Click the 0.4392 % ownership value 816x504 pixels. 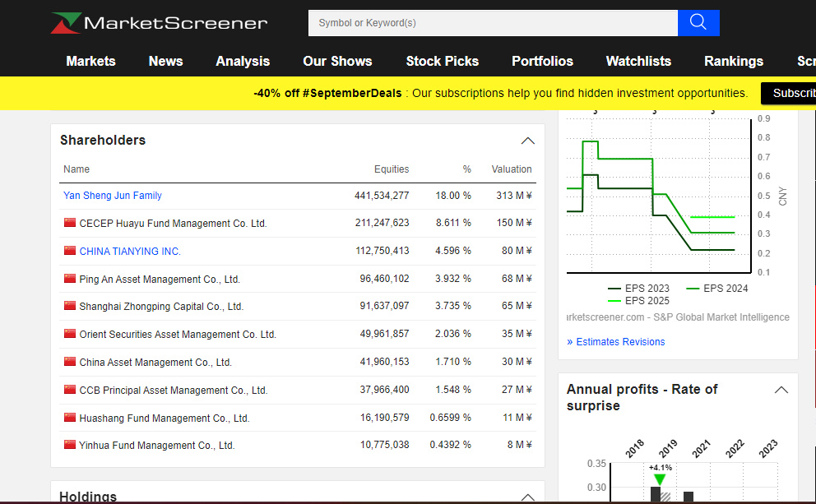tap(450, 445)
